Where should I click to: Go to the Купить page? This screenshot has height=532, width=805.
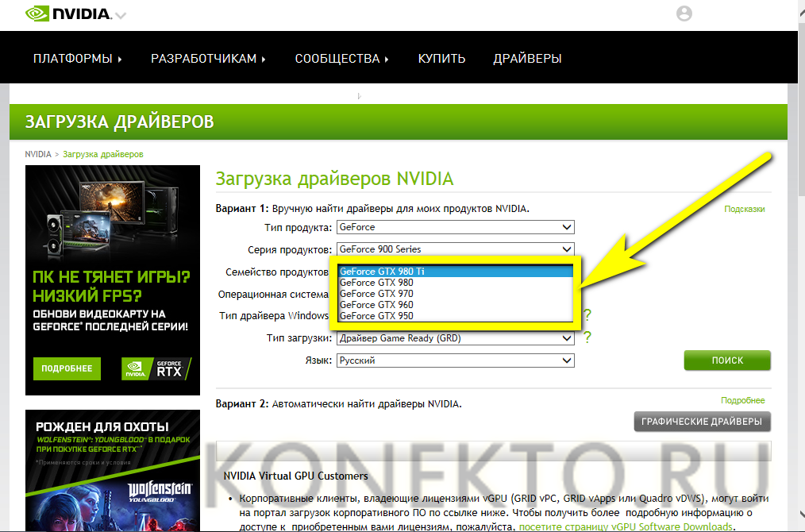tap(441, 59)
